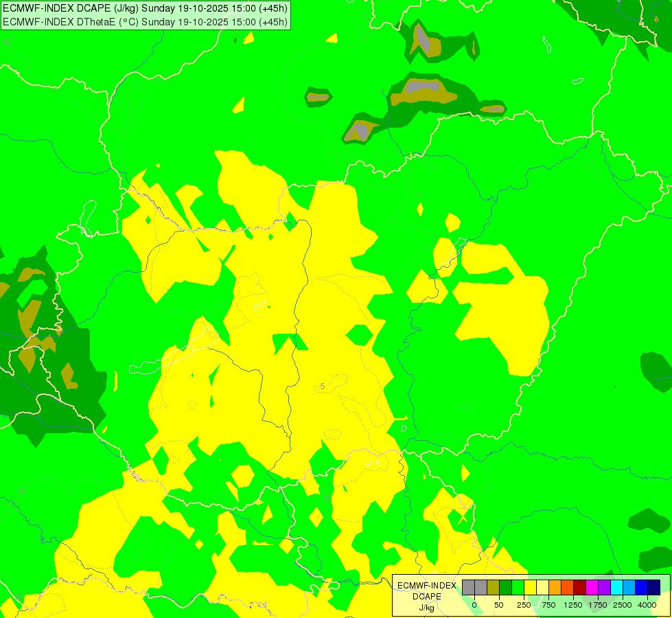Select the dark red legend swatch
This screenshot has width=672, height=618.
pyautogui.click(x=580, y=588)
